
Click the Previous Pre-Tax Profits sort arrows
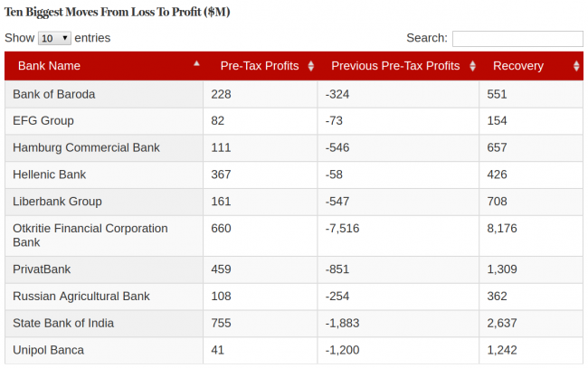coord(472,66)
